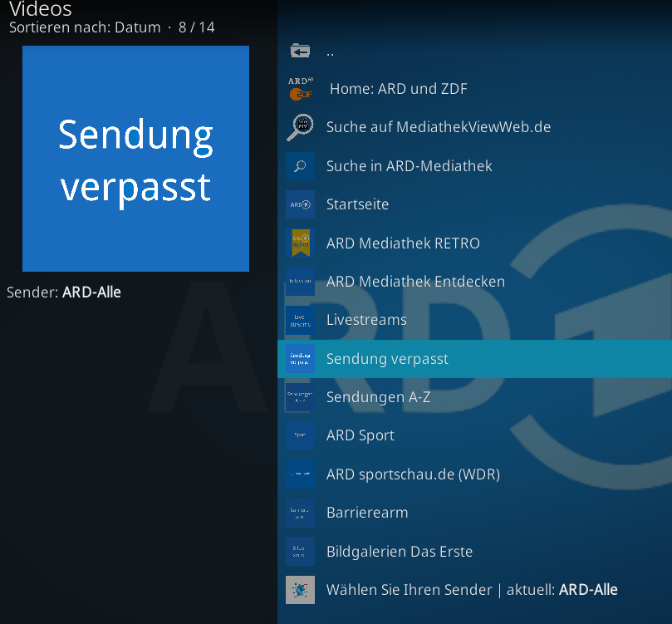Open Suche auf MediathekViewWeb.de

click(474, 127)
